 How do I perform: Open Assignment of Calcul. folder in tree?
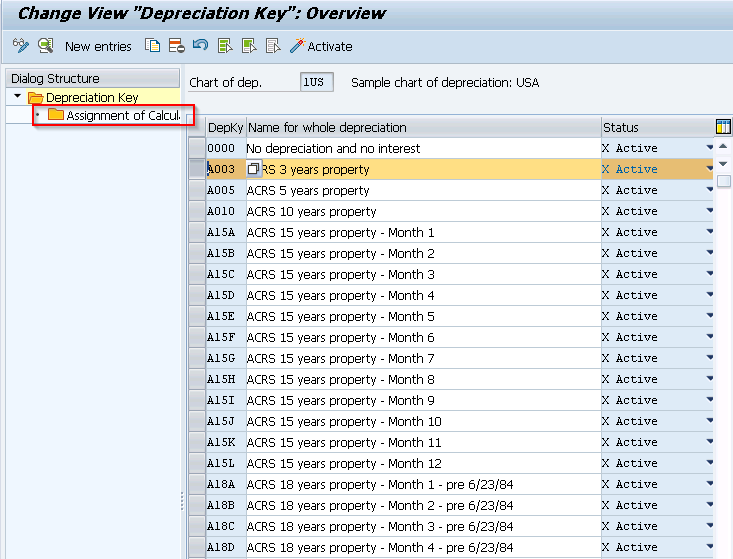114,115
